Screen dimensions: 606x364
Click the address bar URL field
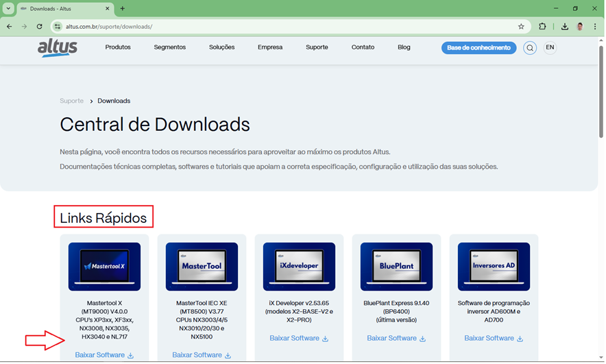pyautogui.click(x=274, y=27)
